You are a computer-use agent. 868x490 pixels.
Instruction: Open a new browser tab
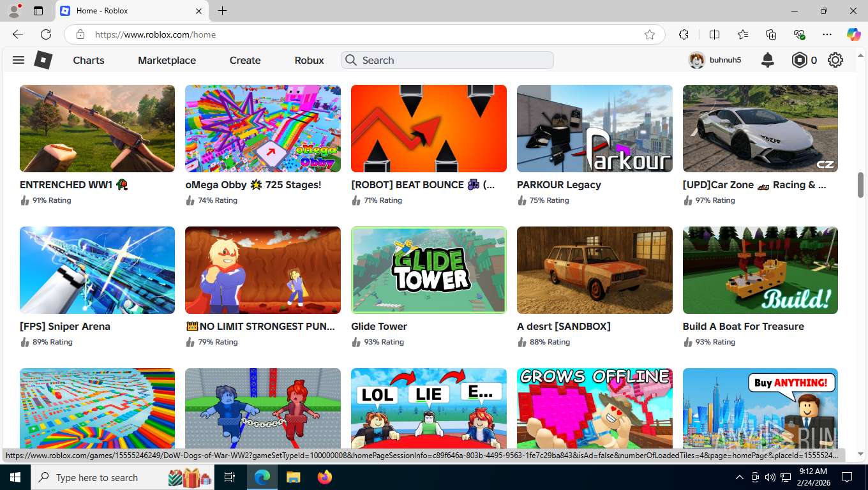pos(222,11)
